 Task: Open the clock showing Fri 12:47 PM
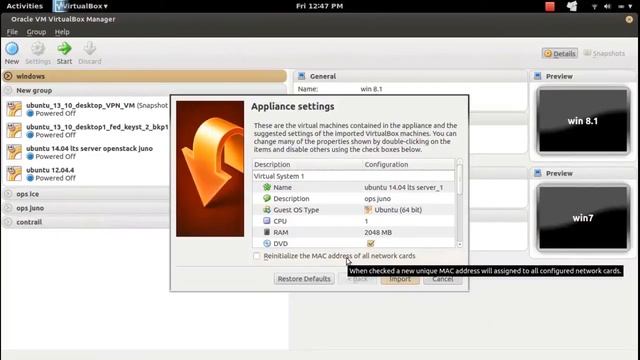point(320,6)
